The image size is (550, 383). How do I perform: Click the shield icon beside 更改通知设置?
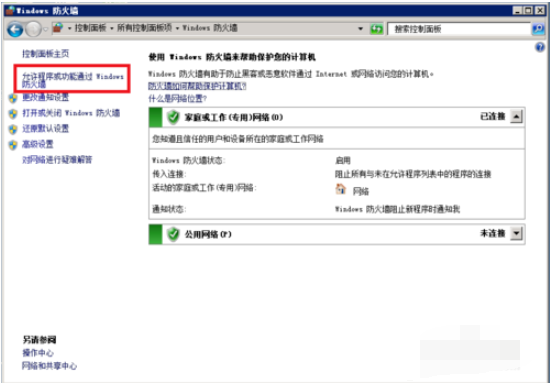(x=13, y=98)
